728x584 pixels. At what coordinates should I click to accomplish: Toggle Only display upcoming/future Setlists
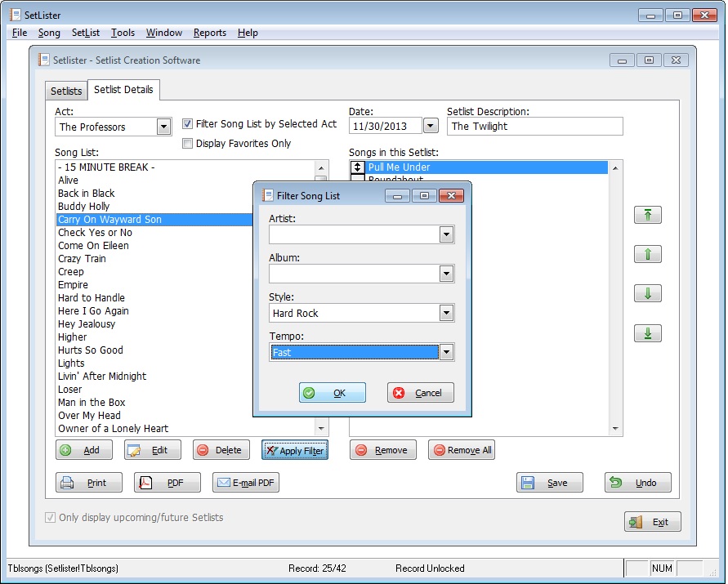point(51,518)
